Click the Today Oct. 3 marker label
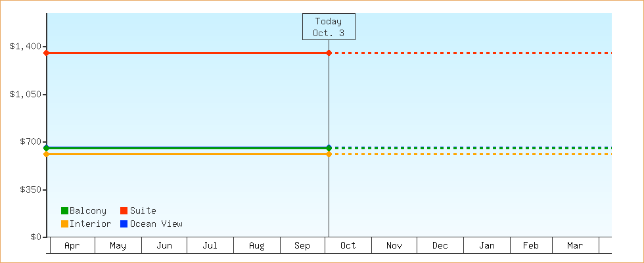 click(x=329, y=27)
